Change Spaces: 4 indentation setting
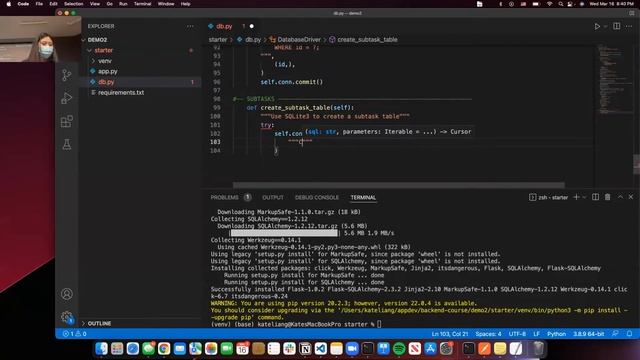Viewport: 640px width, 360px height. (488, 334)
